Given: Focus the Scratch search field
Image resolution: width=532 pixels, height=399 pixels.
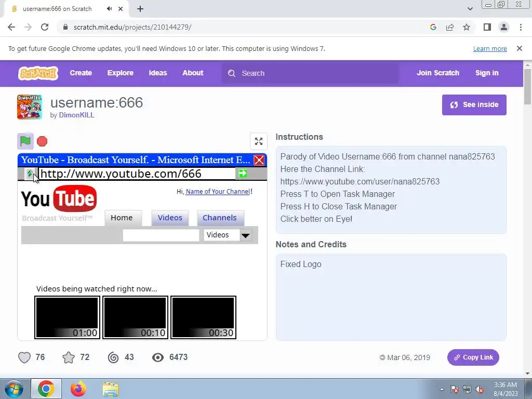Looking at the screenshot, I should coord(310,73).
